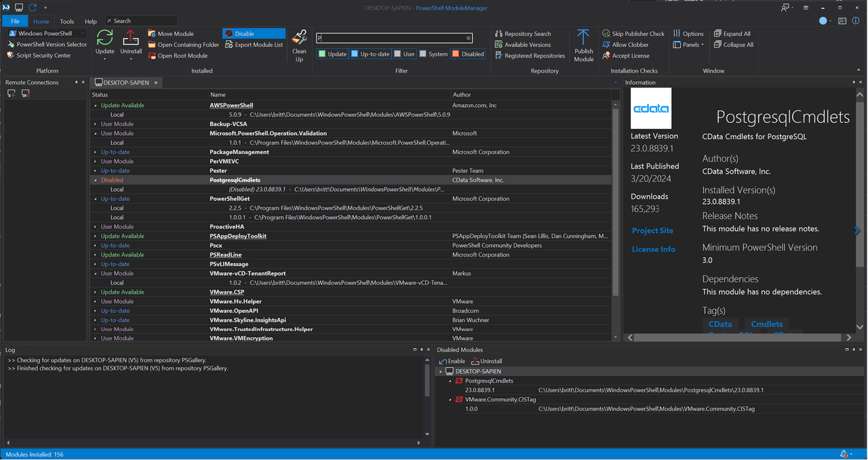Open the Panels dropdown
This screenshot has width=868, height=460.
(x=688, y=45)
